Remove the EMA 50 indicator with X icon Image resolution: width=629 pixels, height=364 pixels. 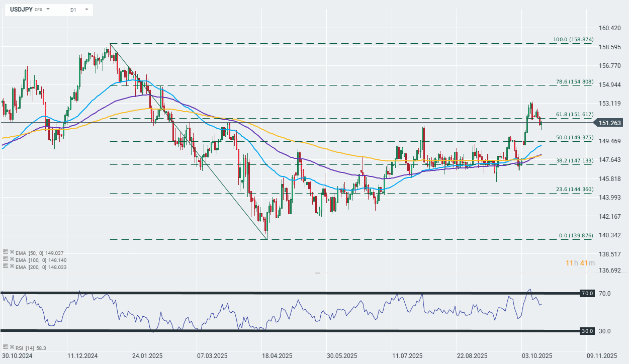(12, 252)
